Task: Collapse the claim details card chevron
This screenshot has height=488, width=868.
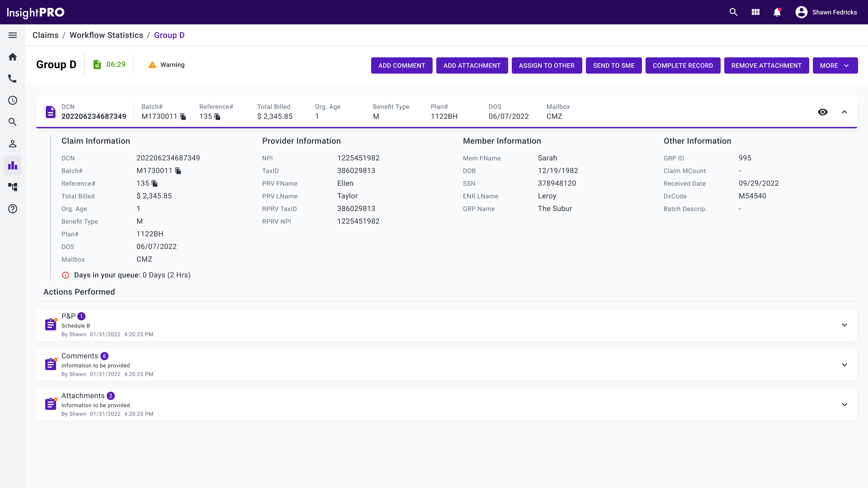Action: [x=844, y=112]
